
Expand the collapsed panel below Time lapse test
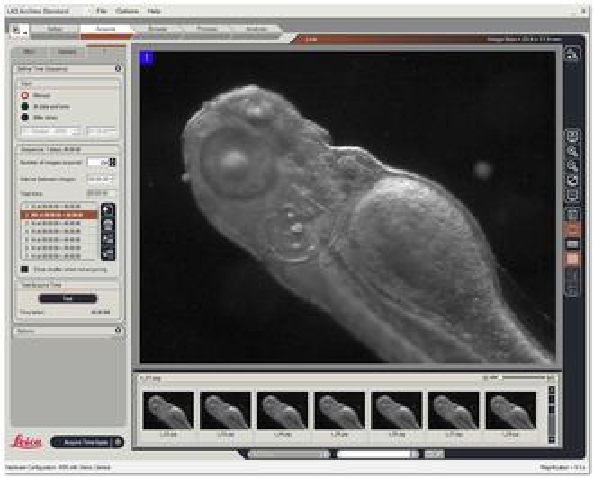(x=118, y=331)
